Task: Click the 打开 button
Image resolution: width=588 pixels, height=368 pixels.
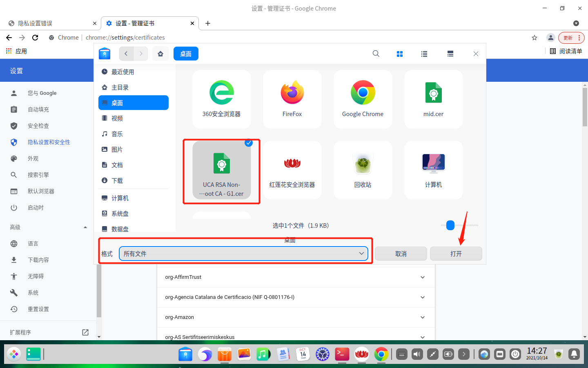Action: click(456, 254)
